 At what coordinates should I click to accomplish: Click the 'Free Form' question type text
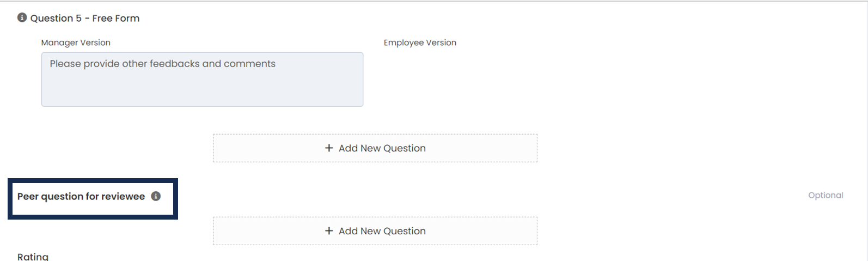(116, 18)
